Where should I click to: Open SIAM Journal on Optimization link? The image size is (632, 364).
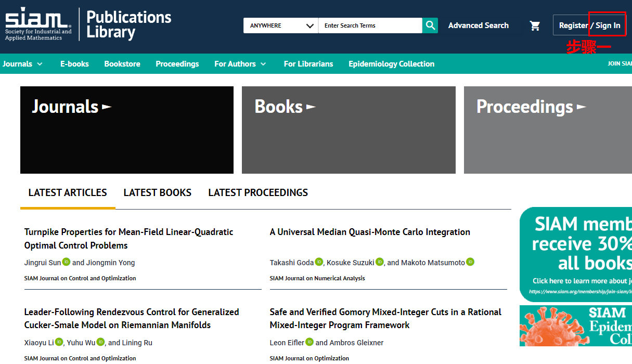309,358
